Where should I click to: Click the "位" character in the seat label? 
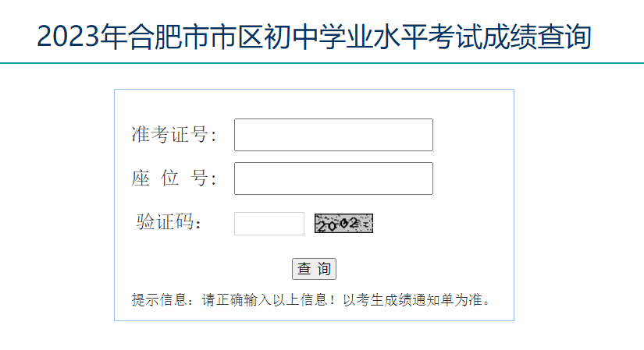[169, 179]
